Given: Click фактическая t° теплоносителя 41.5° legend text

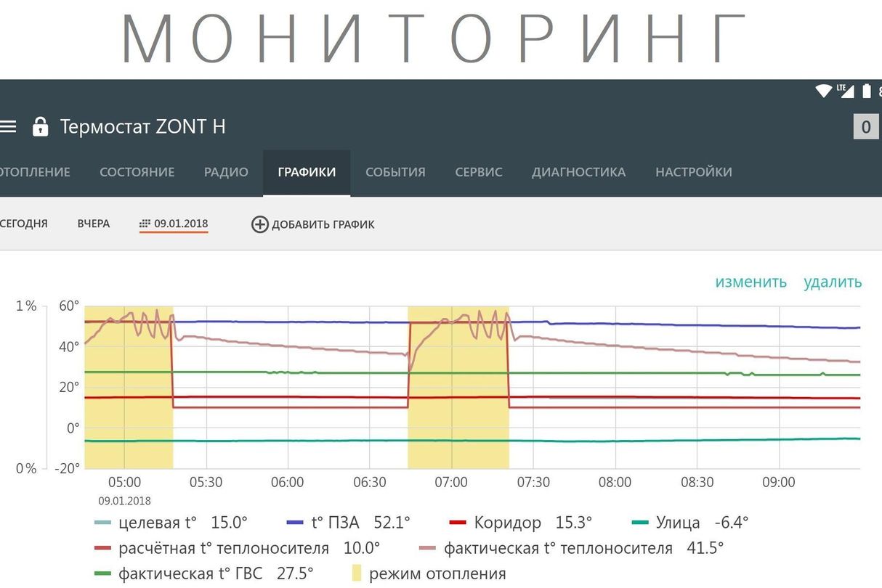Looking at the screenshot, I should (583, 548).
